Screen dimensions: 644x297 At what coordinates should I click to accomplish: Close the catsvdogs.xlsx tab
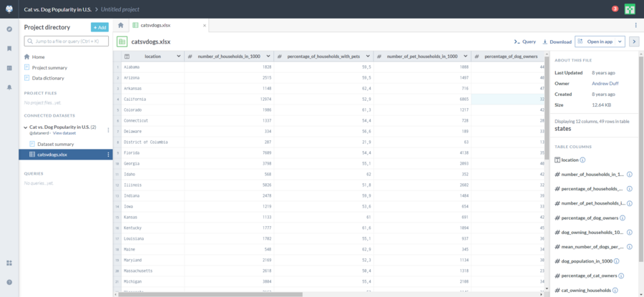click(205, 26)
